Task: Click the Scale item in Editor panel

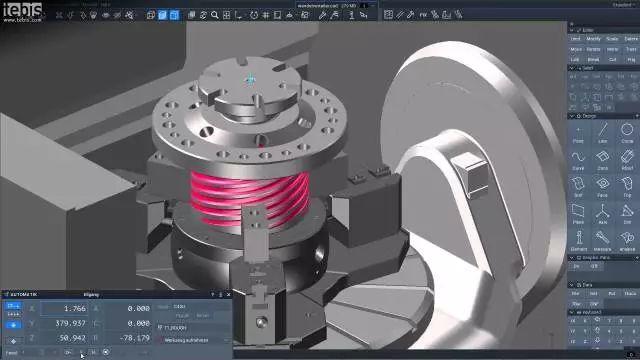Action: coord(612,39)
